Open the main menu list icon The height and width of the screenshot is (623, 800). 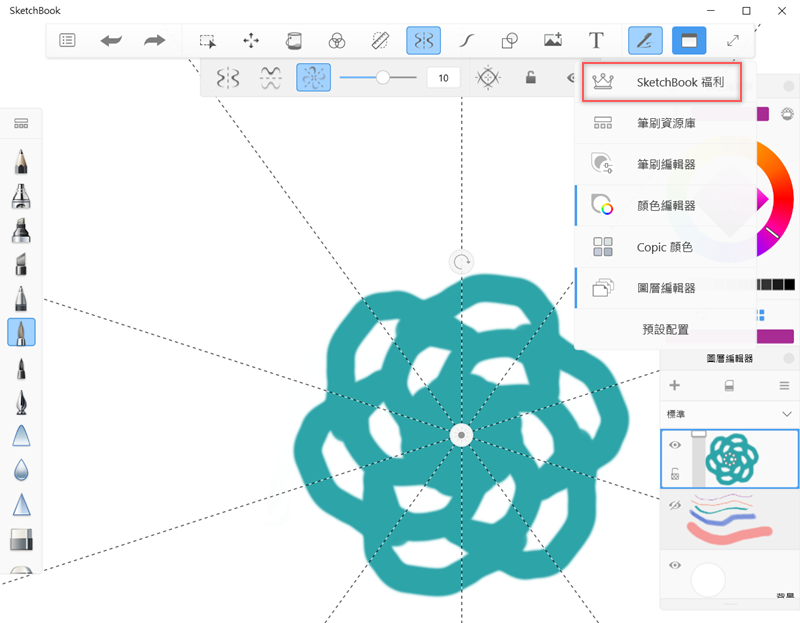[x=68, y=41]
